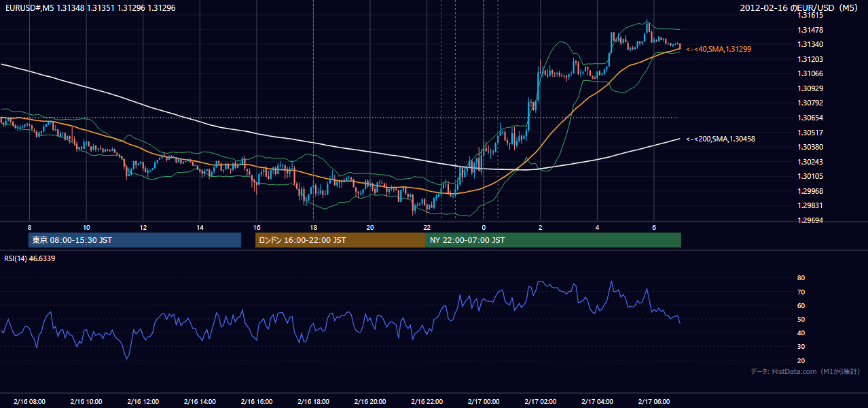Click the RSI scale value 60
The width and height of the screenshot is (868, 408).
(x=801, y=305)
